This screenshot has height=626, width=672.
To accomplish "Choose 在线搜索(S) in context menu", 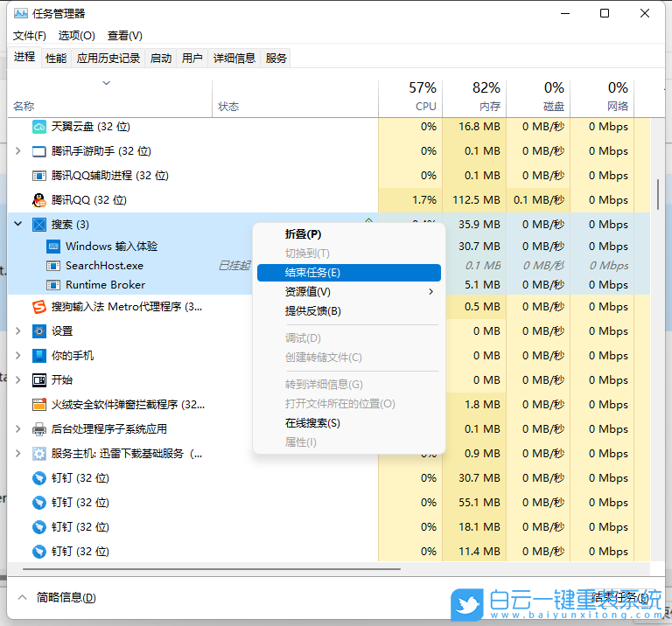I will [x=349, y=423].
